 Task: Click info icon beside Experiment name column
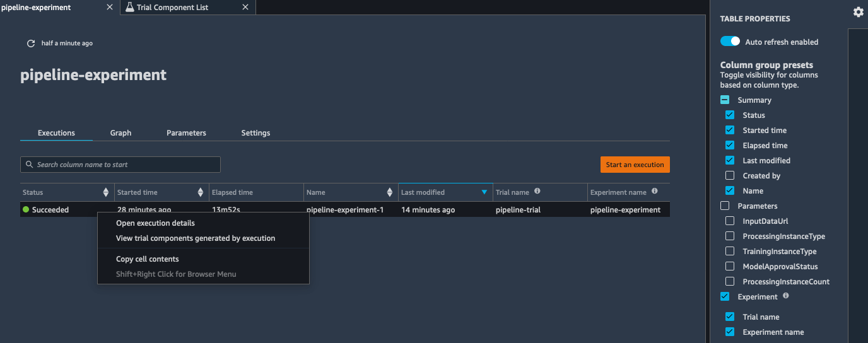tap(655, 192)
